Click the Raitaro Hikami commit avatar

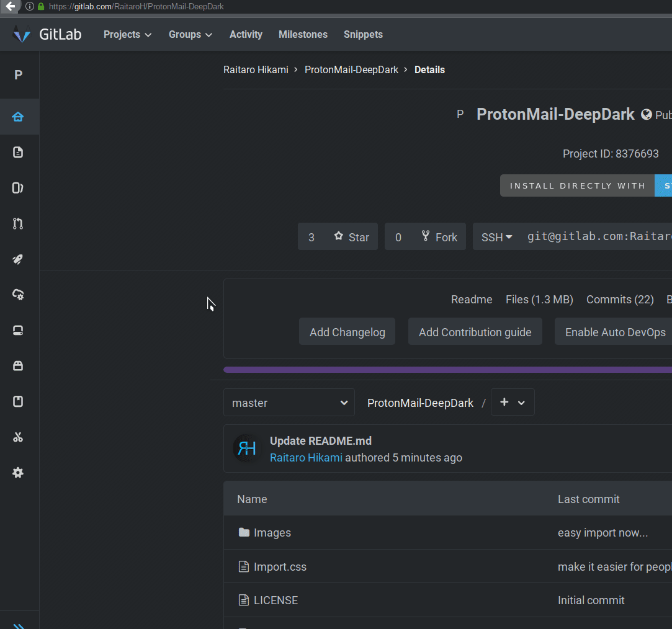coord(246,448)
